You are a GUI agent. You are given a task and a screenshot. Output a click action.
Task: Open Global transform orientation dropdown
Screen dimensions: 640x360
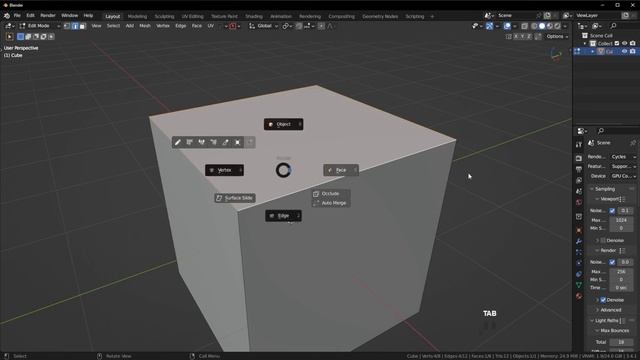(x=263, y=26)
